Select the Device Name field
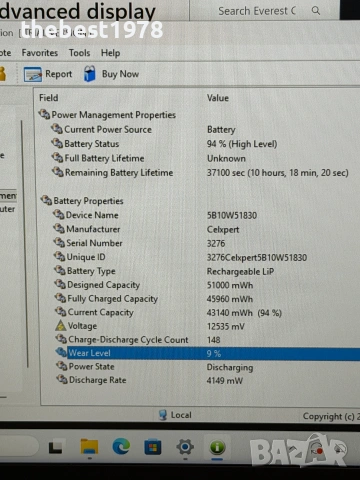The image size is (360, 480). 92,215
